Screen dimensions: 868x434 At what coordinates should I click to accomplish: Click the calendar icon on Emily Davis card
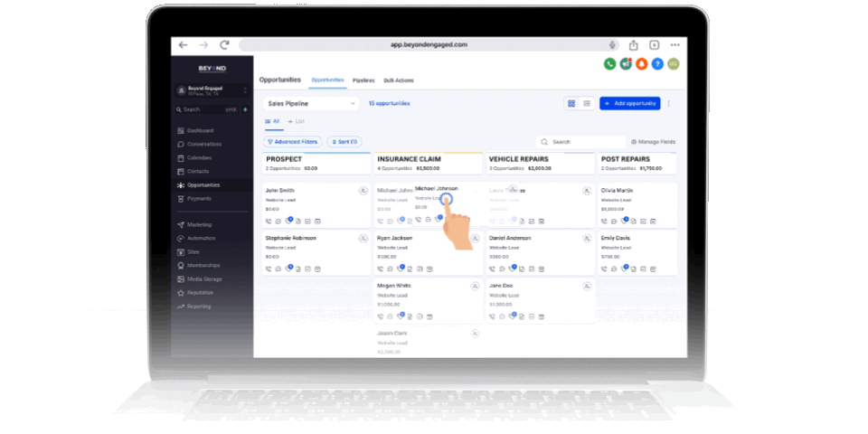[x=653, y=269]
